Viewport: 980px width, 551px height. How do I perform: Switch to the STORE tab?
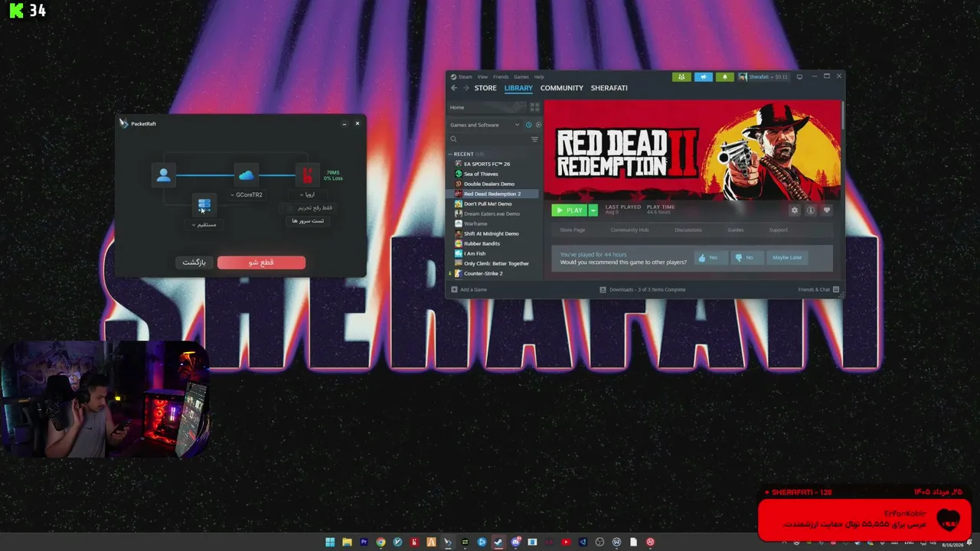tap(485, 88)
